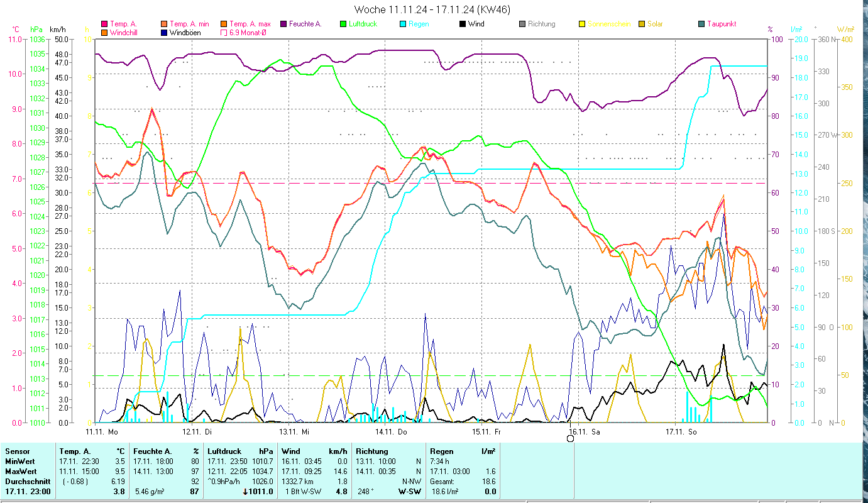Select the pressure trend '^0.9hPa/h'
Viewport: 868px width, 503px height.
(x=225, y=482)
